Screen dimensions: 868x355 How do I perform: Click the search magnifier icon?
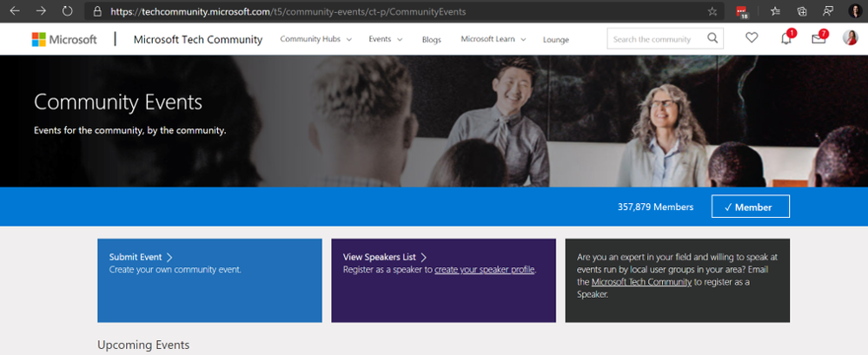click(x=712, y=38)
